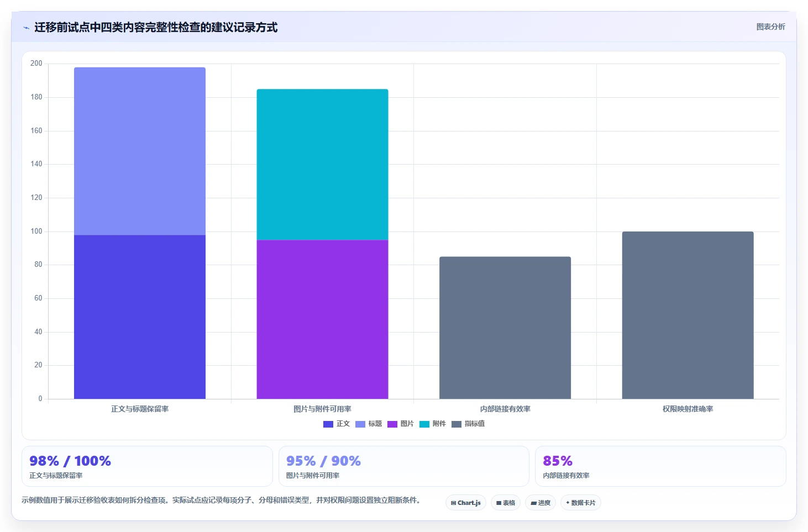Click the 图表分析 label in header

pyautogui.click(x=770, y=27)
